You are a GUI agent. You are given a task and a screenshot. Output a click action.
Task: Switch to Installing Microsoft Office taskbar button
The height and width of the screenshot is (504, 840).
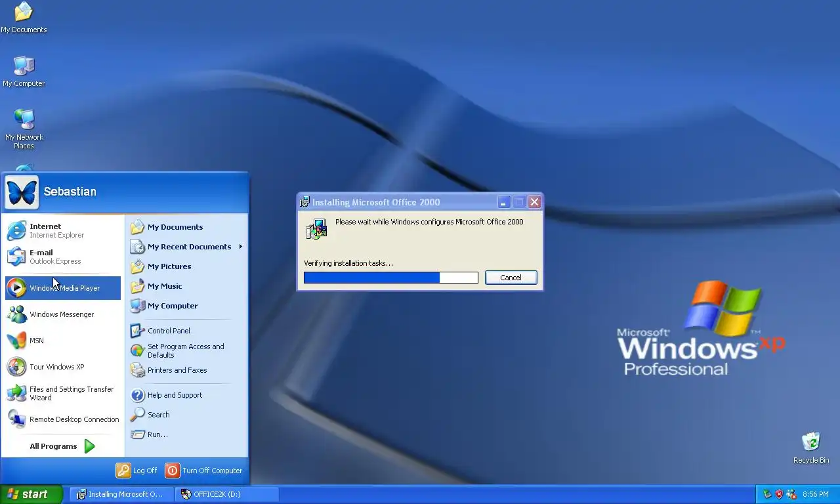tap(122, 494)
